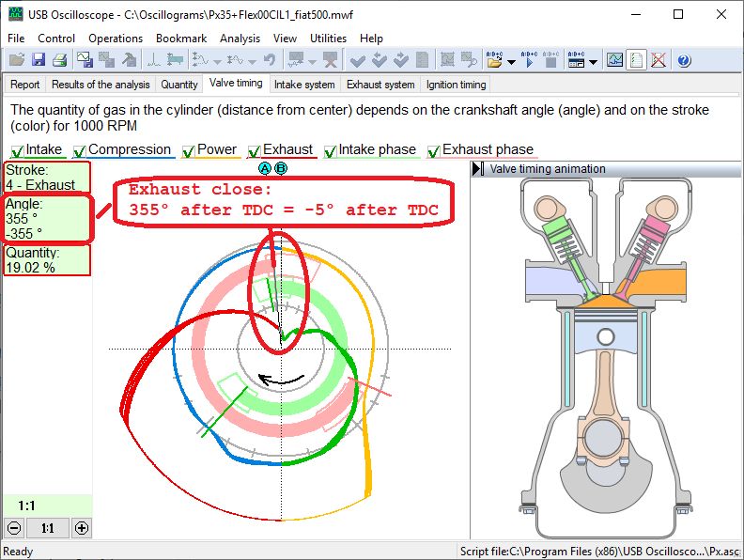
Task: Collapse the Valve timing animation panel
Action: click(x=478, y=169)
